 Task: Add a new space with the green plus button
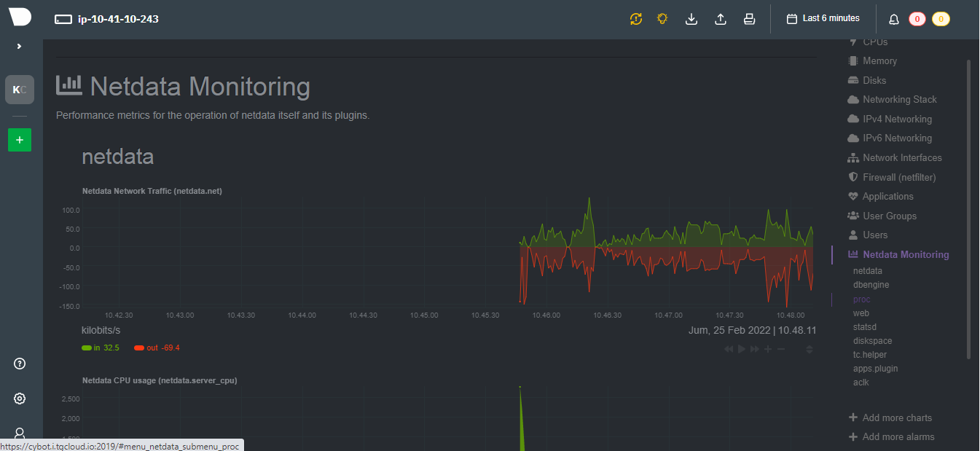(20, 139)
